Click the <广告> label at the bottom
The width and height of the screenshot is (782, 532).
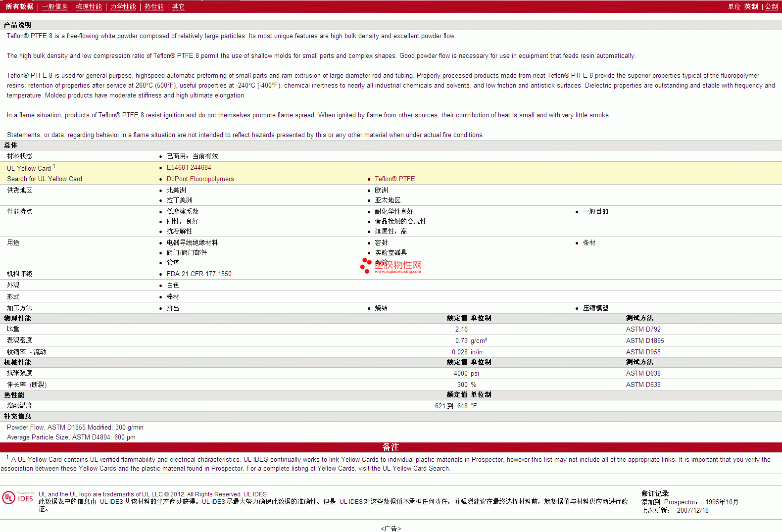click(x=391, y=529)
